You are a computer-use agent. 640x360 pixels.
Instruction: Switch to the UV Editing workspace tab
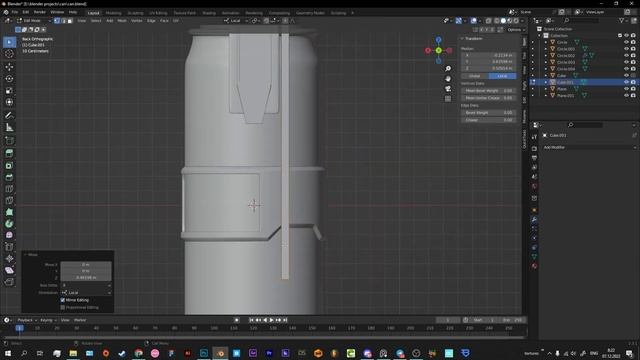[158, 13]
